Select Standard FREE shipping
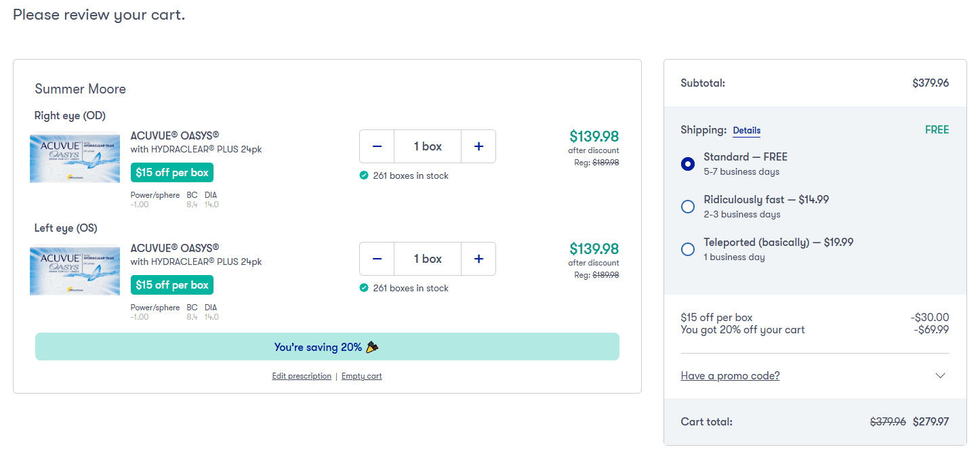 [x=688, y=164]
